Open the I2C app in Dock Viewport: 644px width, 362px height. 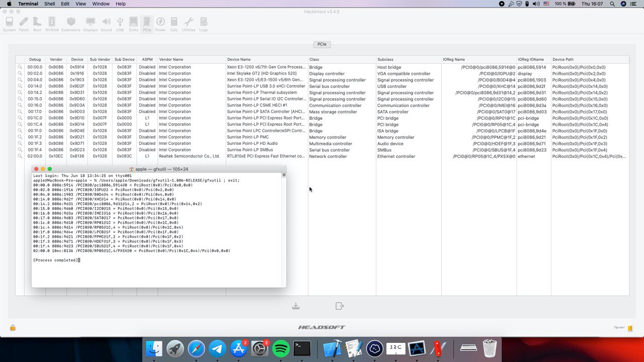tap(396, 348)
